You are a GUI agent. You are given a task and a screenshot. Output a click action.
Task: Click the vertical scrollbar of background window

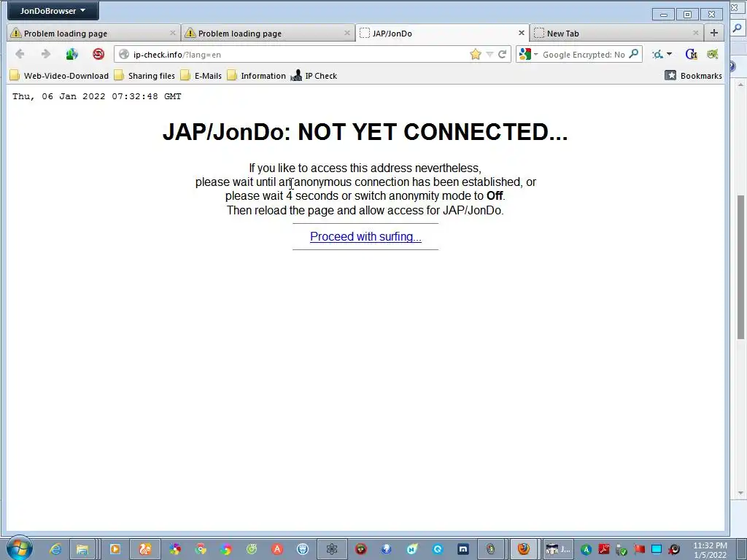click(x=740, y=267)
